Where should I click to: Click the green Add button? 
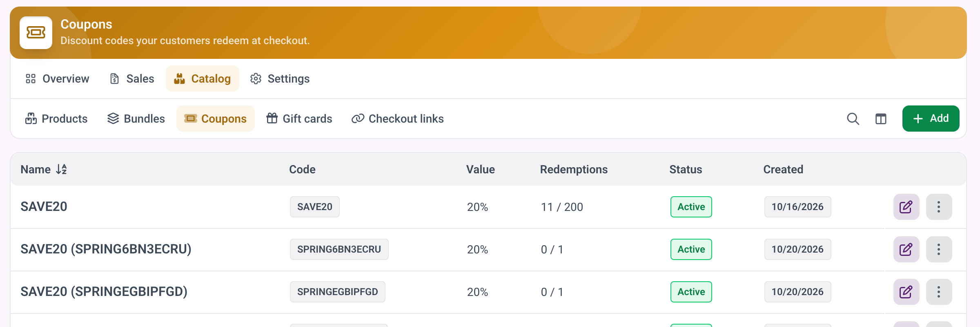(931, 119)
